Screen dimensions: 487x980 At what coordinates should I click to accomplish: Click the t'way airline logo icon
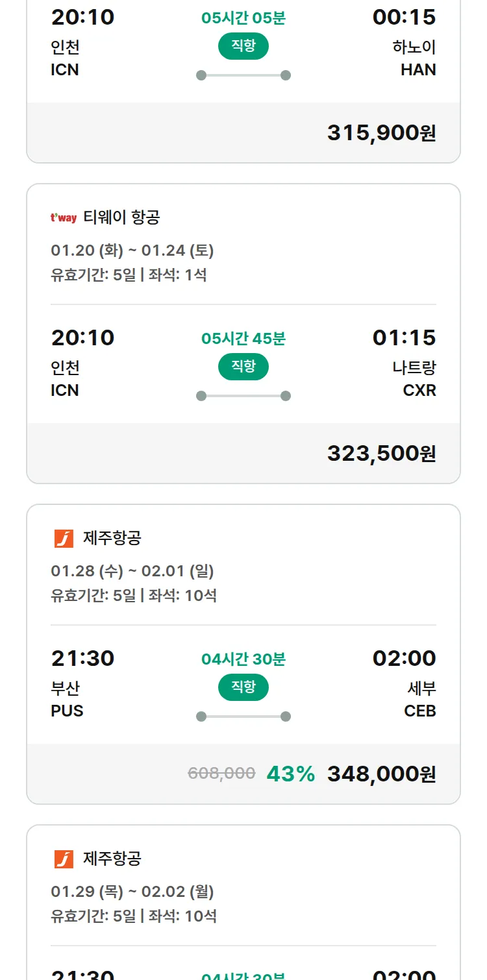pos(63,218)
